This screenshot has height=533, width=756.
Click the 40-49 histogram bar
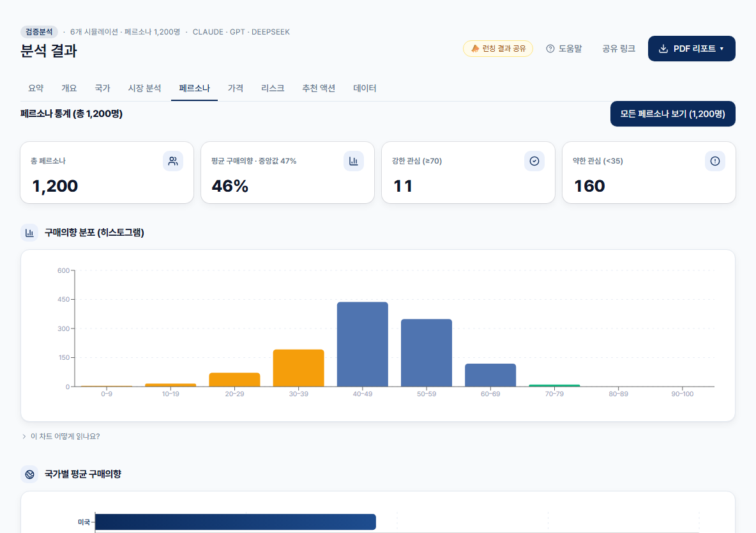[363, 344]
